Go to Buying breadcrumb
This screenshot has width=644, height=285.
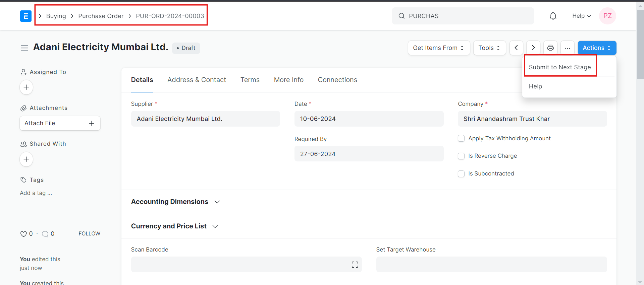(x=56, y=16)
